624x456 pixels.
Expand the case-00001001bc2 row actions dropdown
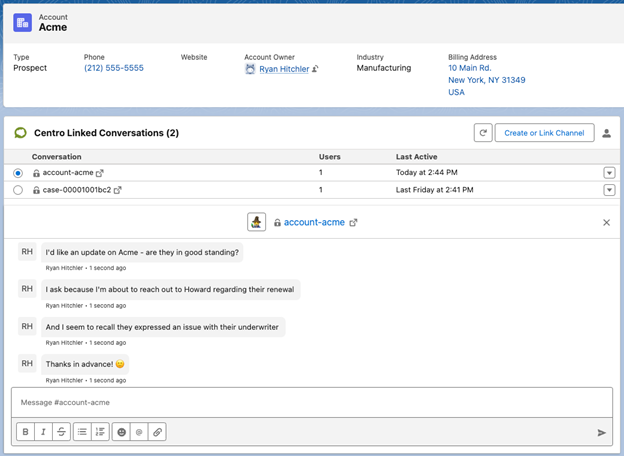click(609, 190)
